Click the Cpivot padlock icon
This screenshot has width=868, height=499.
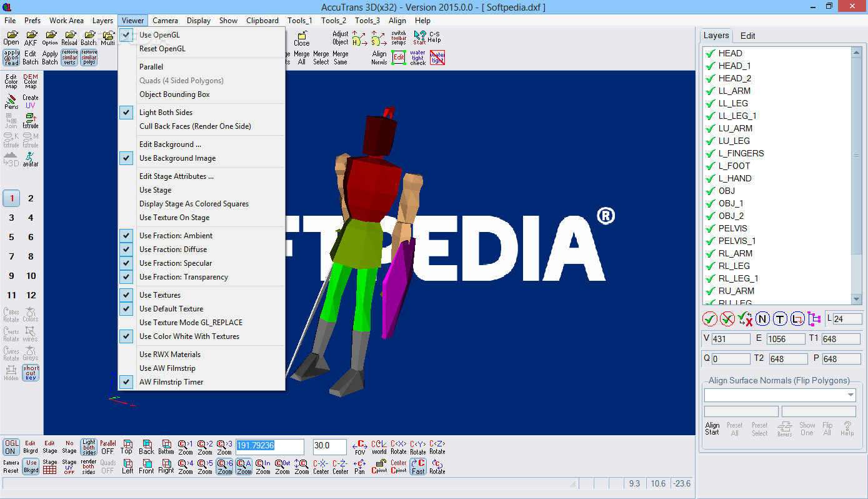click(x=379, y=466)
